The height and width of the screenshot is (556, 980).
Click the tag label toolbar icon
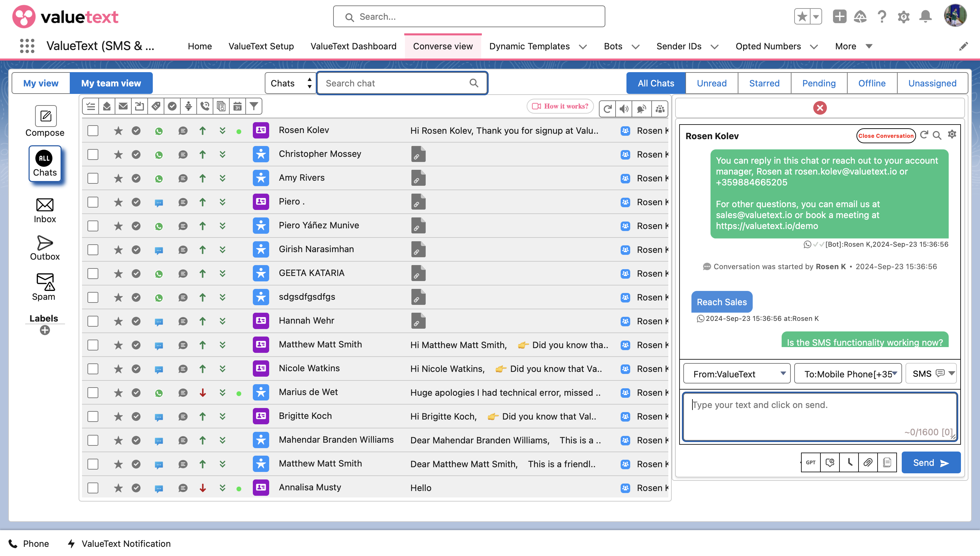[x=156, y=106]
